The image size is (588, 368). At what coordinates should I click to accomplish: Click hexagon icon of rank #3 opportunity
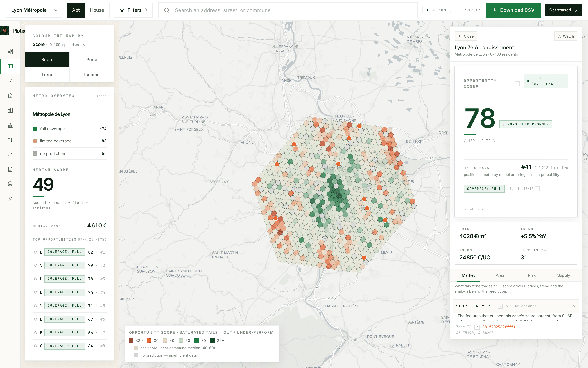[35, 279]
